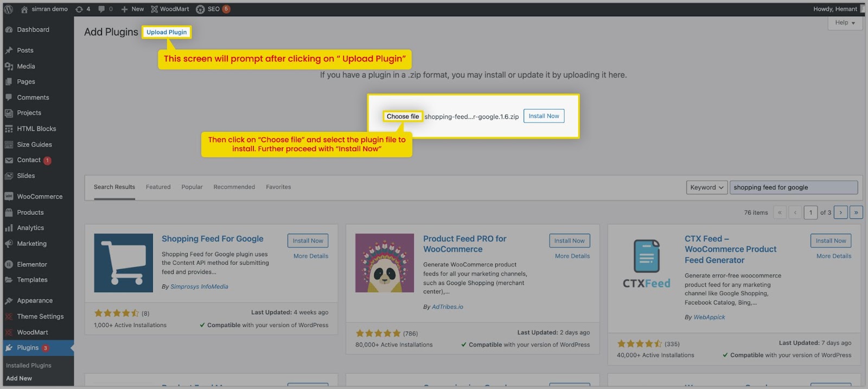This screenshot has width=868, height=389.
Task: Go to next page of results
Action: point(841,213)
